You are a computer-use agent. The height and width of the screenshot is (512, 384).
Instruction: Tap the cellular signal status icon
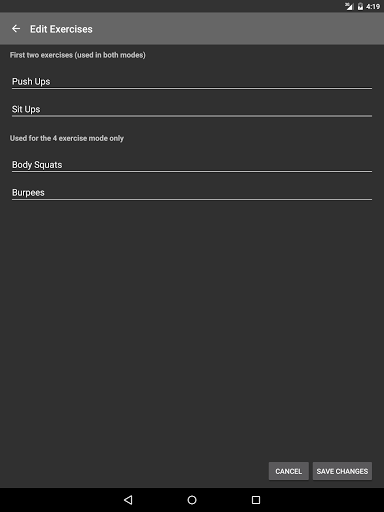coord(349,6)
